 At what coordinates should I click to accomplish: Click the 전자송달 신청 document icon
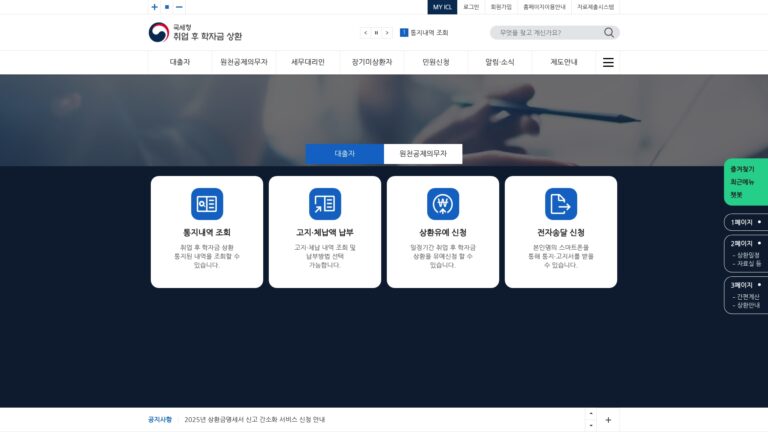coord(561,204)
